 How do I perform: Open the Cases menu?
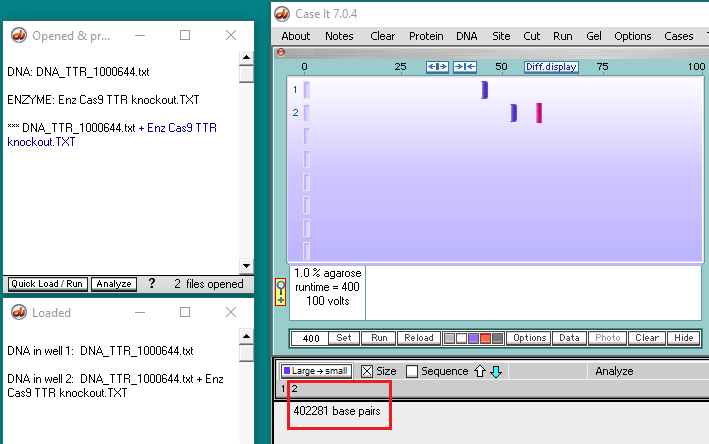679,36
